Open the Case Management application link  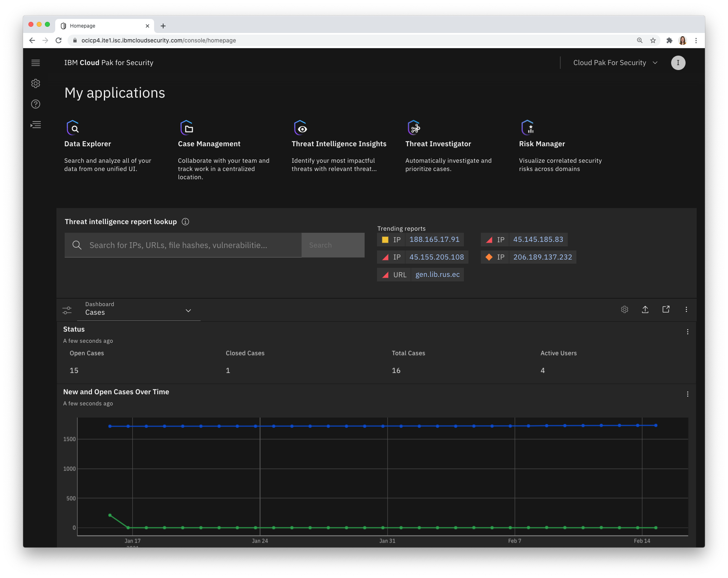pyautogui.click(x=209, y=144)
